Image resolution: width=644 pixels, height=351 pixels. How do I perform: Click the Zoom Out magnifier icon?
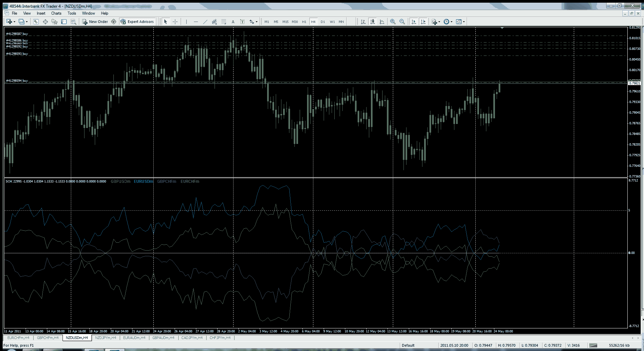(x=402, y=22)
